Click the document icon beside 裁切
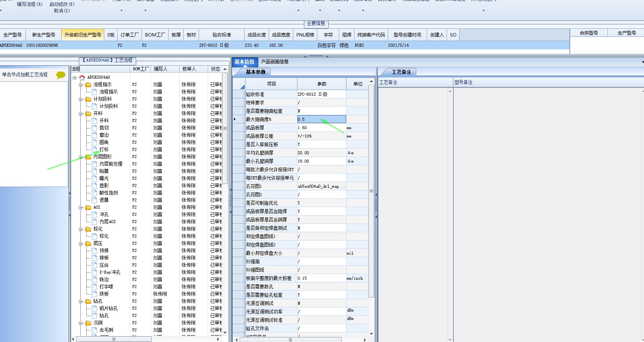644x342 pixels. tap(94, 128)
